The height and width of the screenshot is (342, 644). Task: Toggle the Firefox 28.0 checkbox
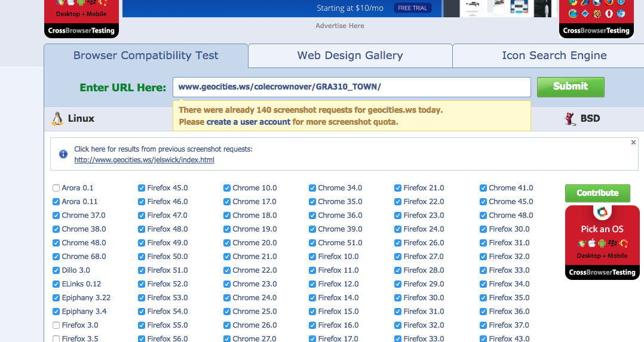tap(398, 270)
